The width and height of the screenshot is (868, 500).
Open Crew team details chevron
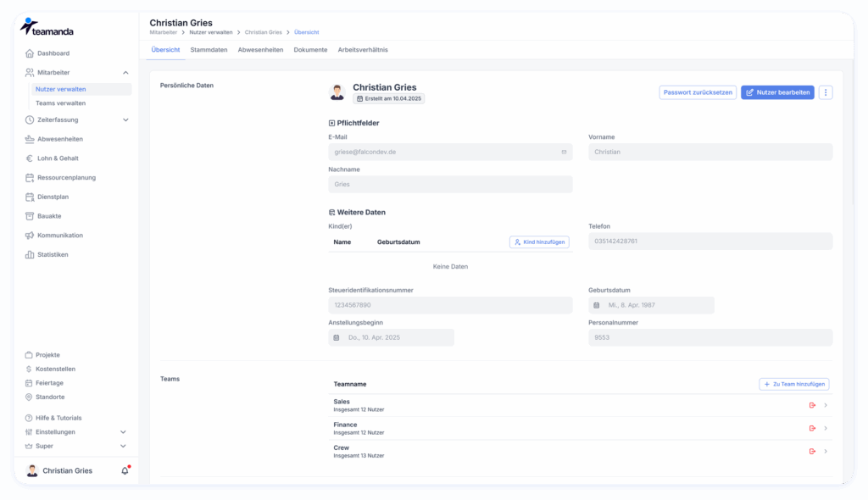(x=826, y=451)
